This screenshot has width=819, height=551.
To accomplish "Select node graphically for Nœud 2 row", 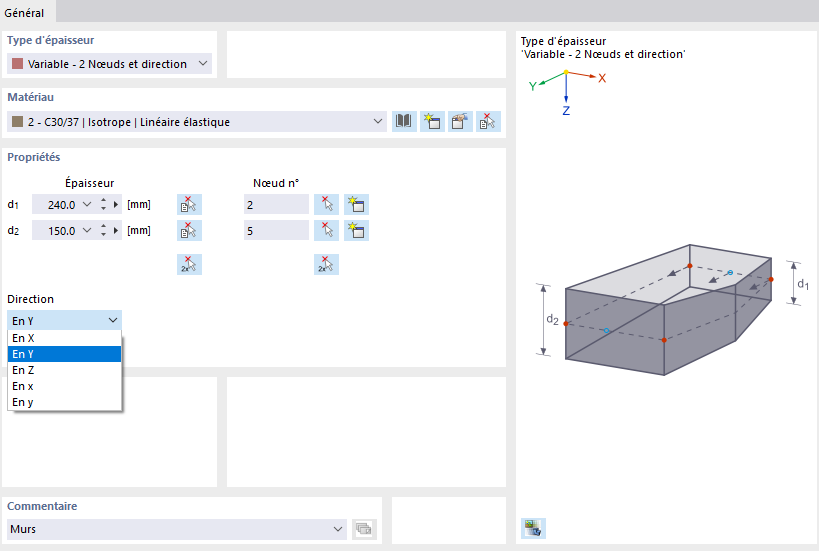I will point(326,205).
